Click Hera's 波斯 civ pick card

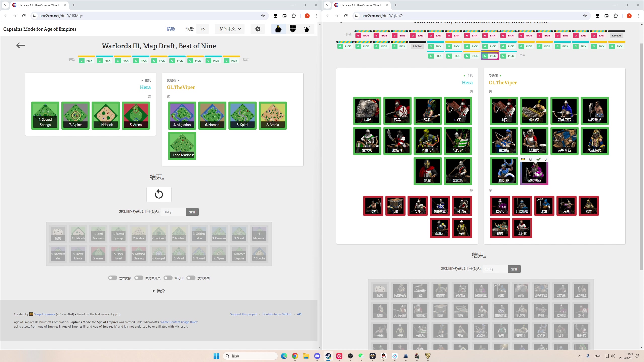click(367, 111)
